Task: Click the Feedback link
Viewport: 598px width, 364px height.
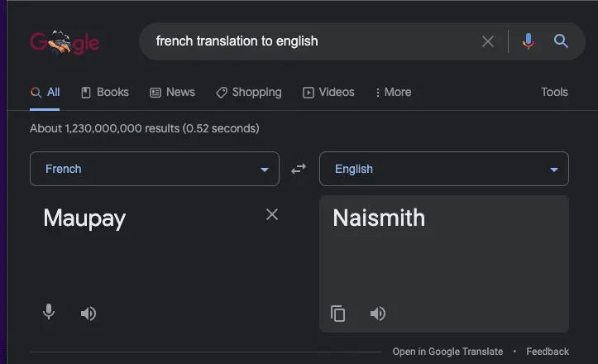Action: click(548, 352)
